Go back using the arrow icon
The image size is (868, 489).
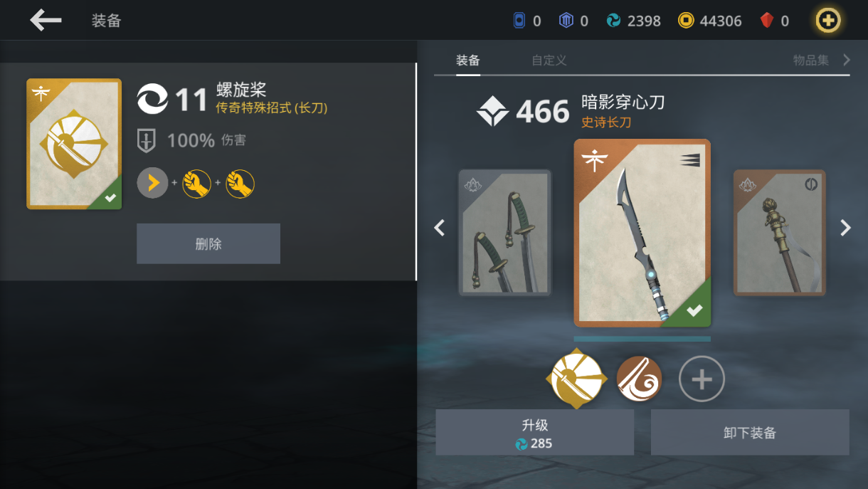46,20
